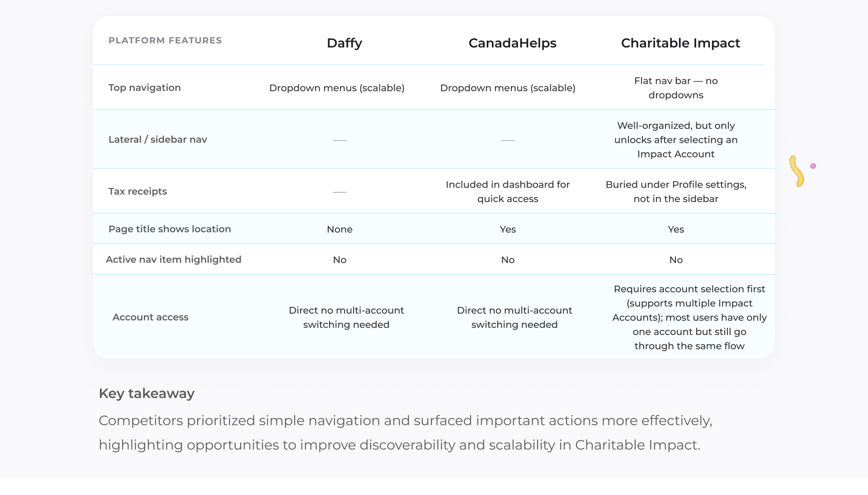Select the CanadaHelps column header

pyautogui.click(x=512, y=43)
